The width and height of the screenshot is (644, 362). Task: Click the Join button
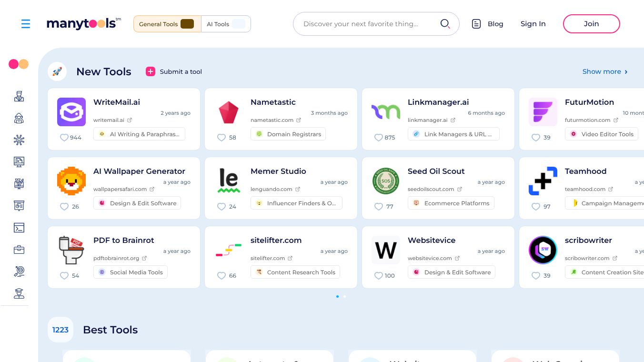coord(591,24)
